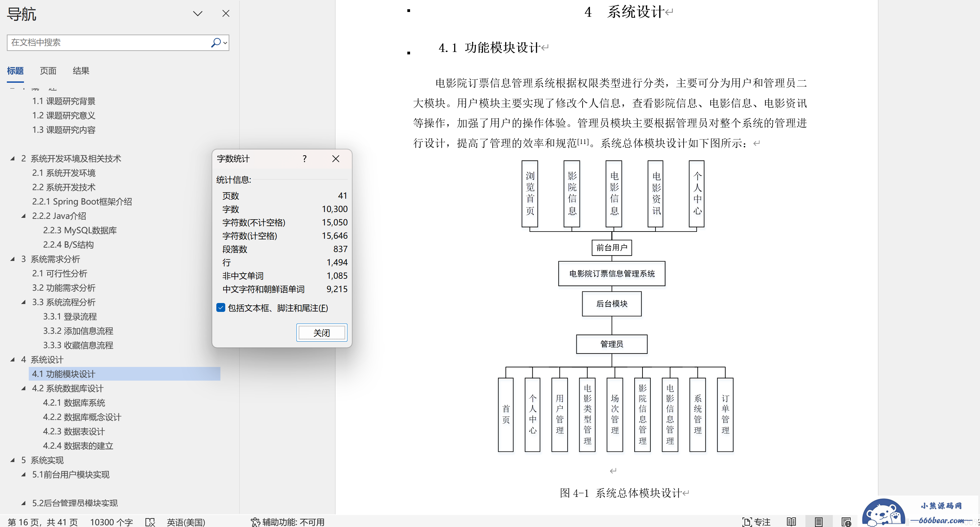Collapse the 4.2 系统数据库设计 heading
This screenshot has width=980, height=527.
click(x=24, y=389)
